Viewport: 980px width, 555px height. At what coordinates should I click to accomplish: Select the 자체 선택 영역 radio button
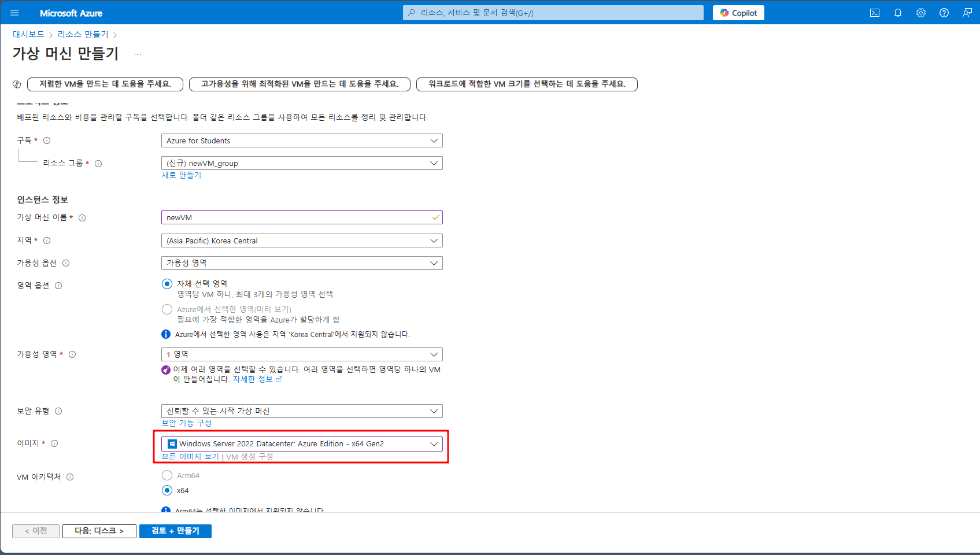[167, 284]
